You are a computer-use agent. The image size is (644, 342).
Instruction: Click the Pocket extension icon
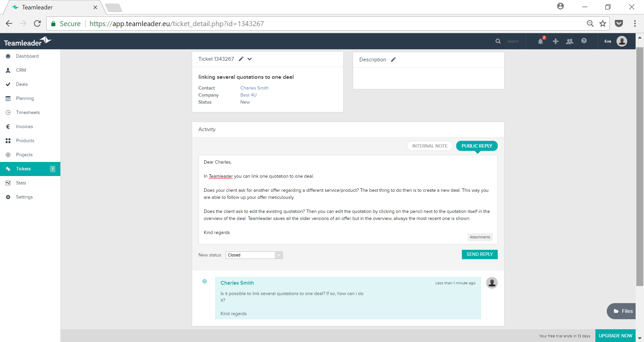click(x=619, y=23)
